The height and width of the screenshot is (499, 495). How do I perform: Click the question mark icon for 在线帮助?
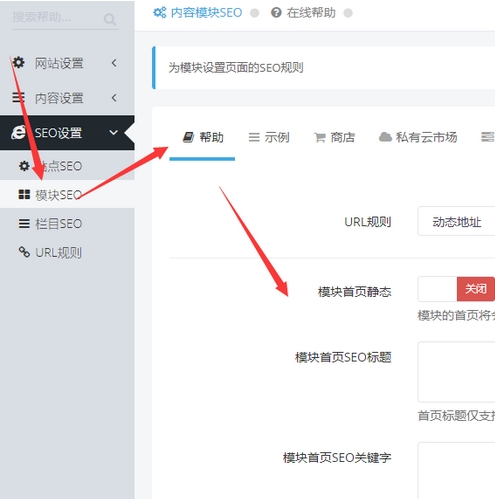click(x=276, y=13)
